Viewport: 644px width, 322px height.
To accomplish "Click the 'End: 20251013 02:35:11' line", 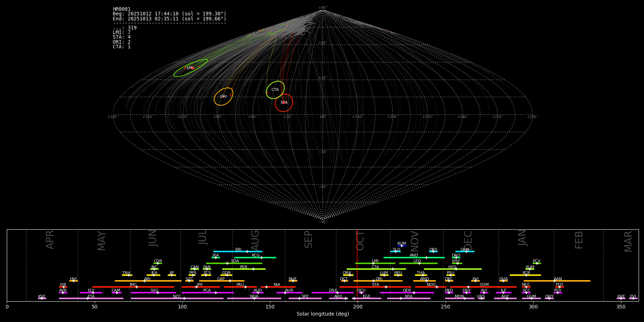I will [x=170, y=19].
